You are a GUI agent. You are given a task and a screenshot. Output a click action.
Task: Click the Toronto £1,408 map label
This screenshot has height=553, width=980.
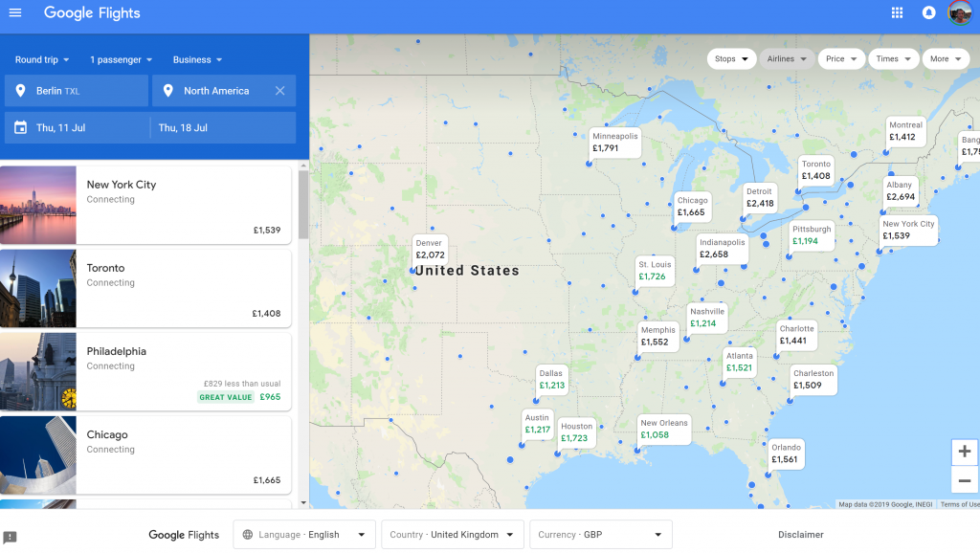[815, 170]
